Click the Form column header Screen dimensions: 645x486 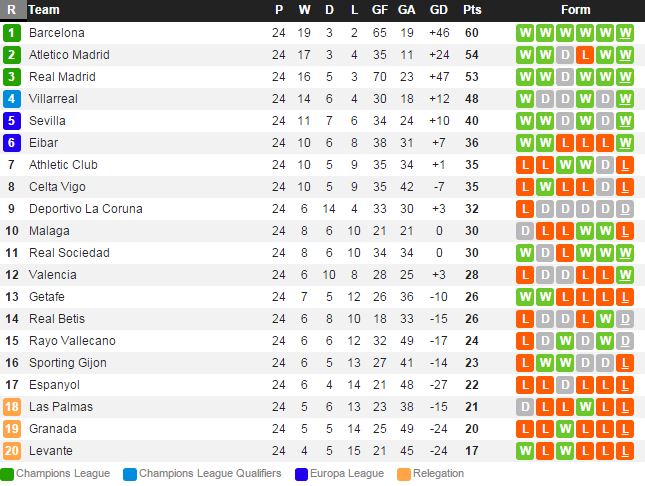point(575,10)
